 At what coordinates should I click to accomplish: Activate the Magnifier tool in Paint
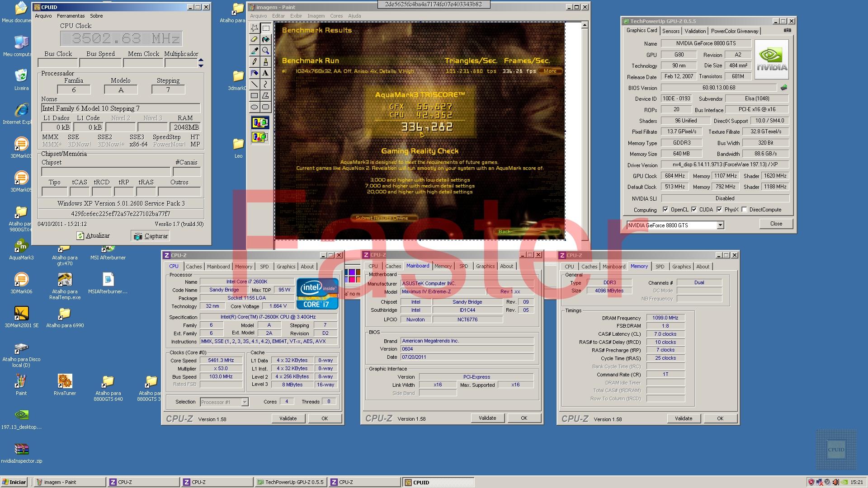pyautogui.click(x=266, y=51)
